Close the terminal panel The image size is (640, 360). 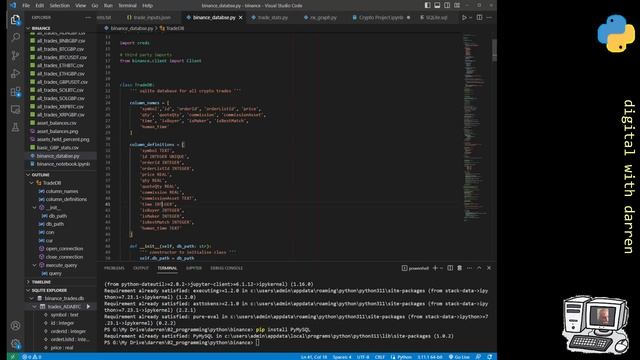pyautogui.click(x=489, y=268)
